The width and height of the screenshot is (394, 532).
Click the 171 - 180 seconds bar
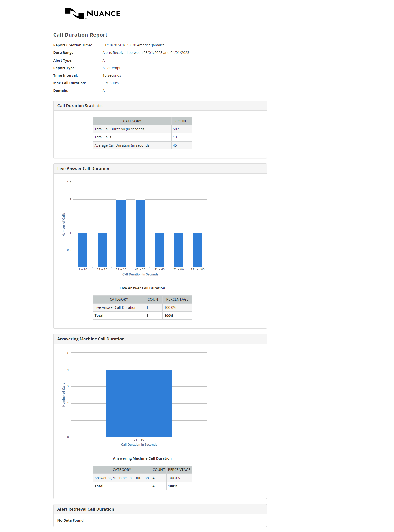[197, 250]
